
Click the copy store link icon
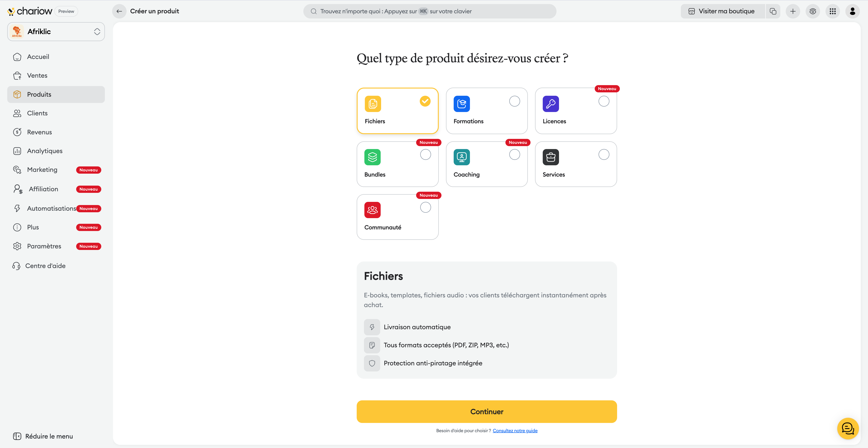(x=773, y=11)
